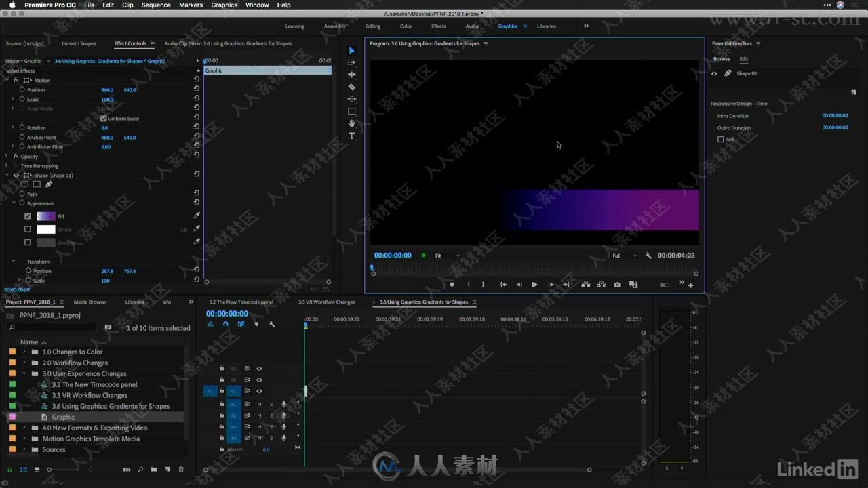The image size is (868, 488).
Task: Hide Shape 01 layer in Essential Graphics
Action: pyautogui.click(x=714, y=73)
